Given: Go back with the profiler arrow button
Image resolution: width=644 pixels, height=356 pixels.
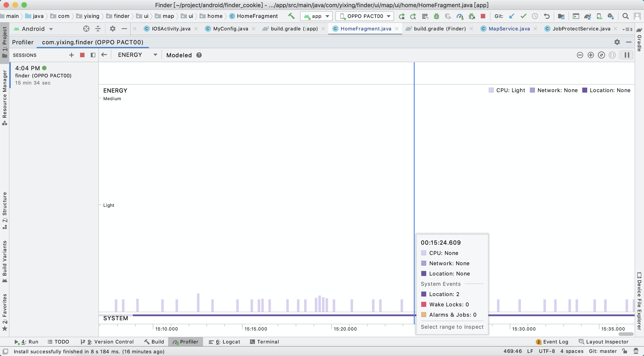Looking at the screenshot, I should click(104, 55).
